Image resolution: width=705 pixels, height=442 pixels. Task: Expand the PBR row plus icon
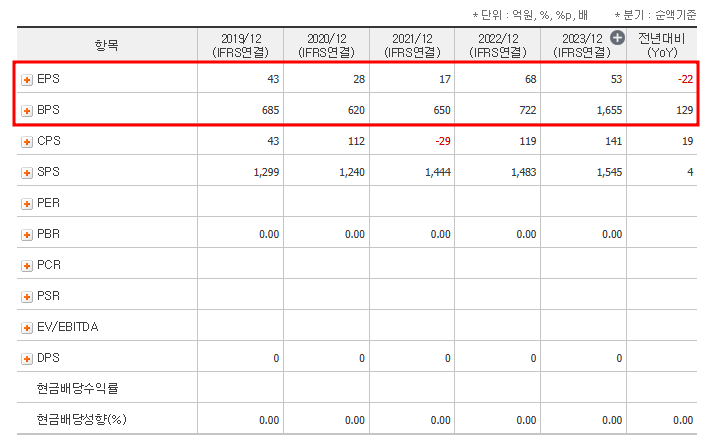point(27,235)
